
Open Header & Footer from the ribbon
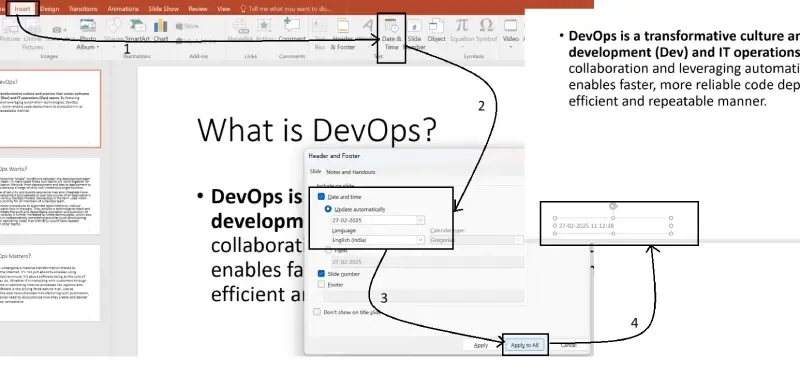coord(343,34)
